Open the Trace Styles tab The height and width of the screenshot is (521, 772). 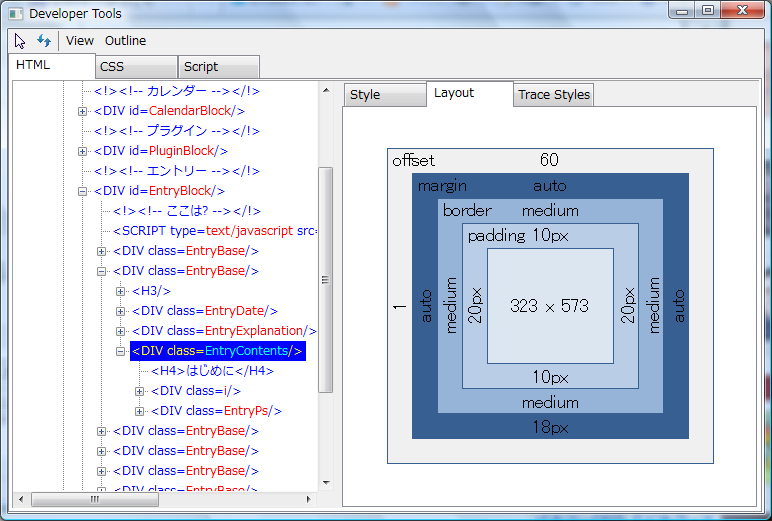(x=553, y=95)
